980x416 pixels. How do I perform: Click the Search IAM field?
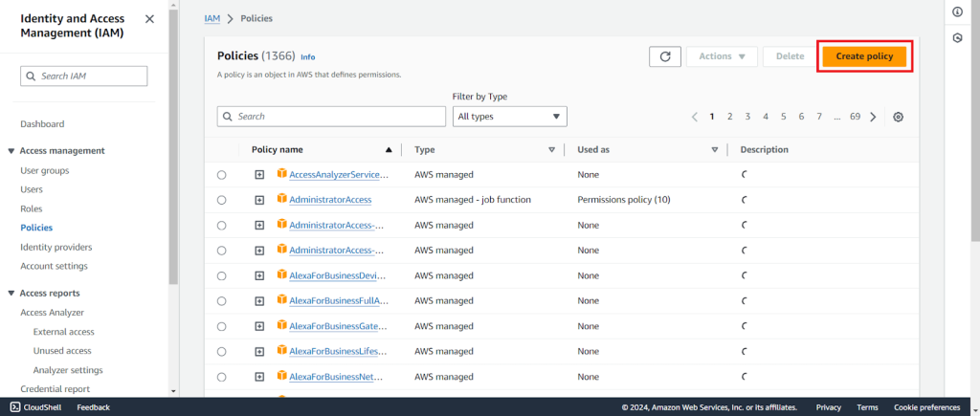84,77
